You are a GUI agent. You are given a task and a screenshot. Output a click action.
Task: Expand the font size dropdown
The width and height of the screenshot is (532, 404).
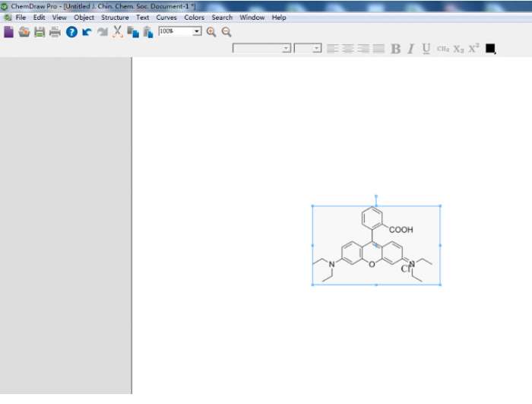pos(317,48)
